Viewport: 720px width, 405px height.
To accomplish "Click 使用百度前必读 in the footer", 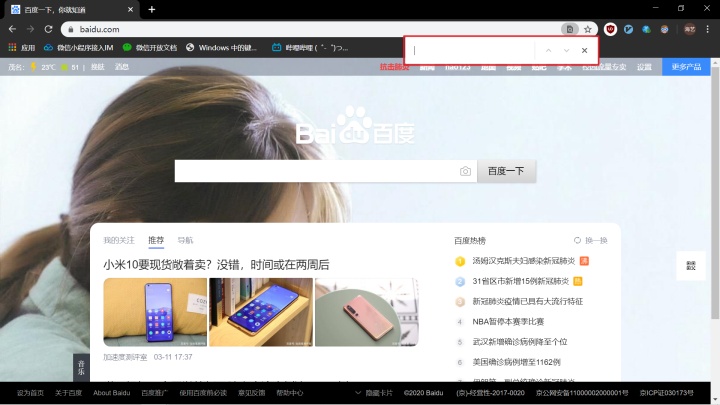I will (x=203, y=393).
